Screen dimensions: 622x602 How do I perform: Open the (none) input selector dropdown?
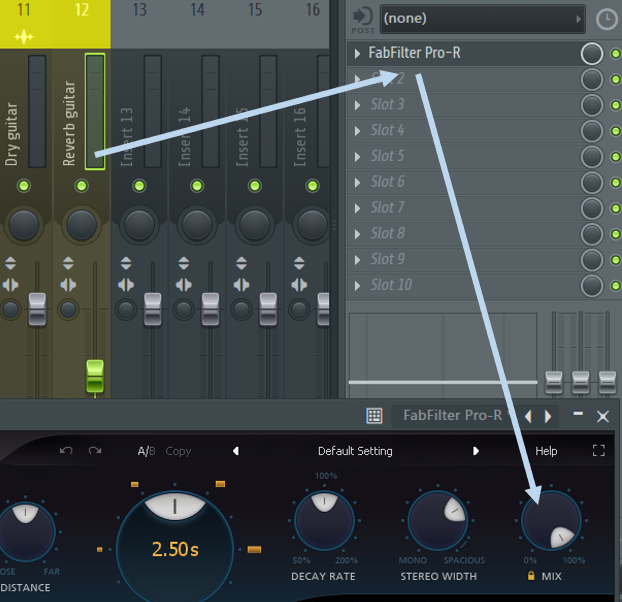[x=482, y=19]
